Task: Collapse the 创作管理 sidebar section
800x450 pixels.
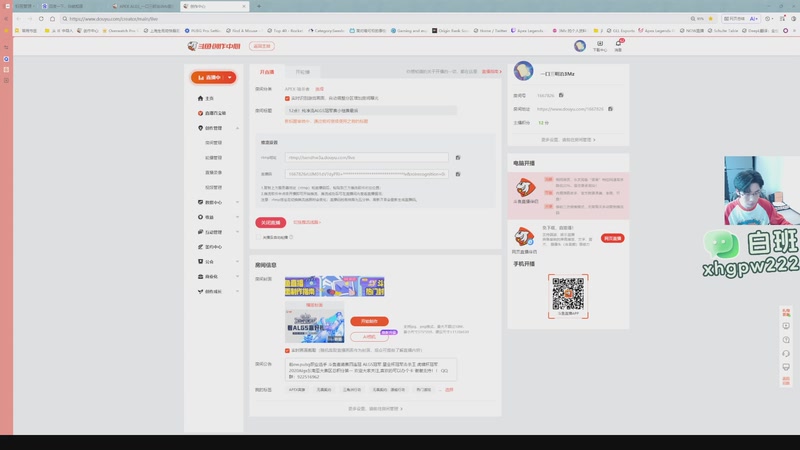Action: pos(237,128)
